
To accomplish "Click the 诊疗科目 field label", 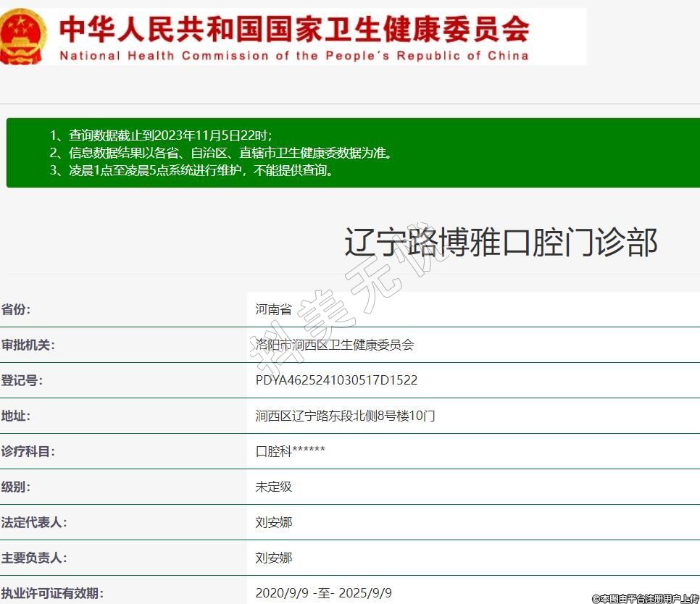I will pos(28,451).
